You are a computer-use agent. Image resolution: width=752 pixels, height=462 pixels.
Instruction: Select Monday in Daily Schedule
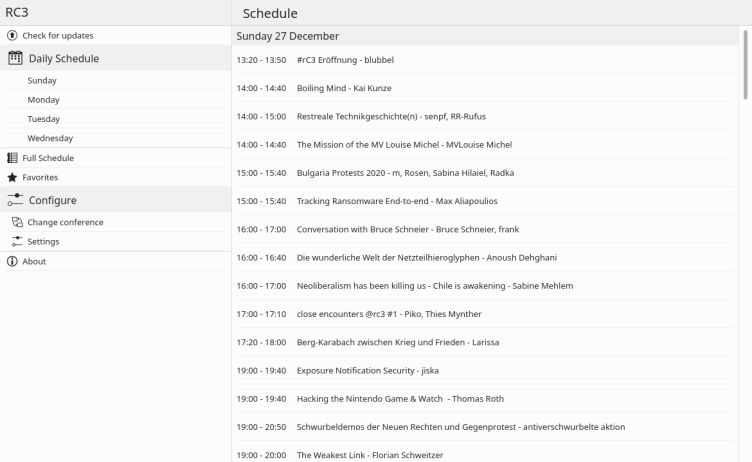click(43, 100)
